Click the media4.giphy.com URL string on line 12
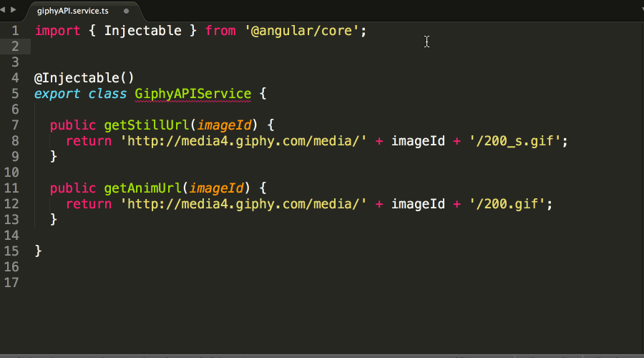644x358 pixels. tap(243, 204)
